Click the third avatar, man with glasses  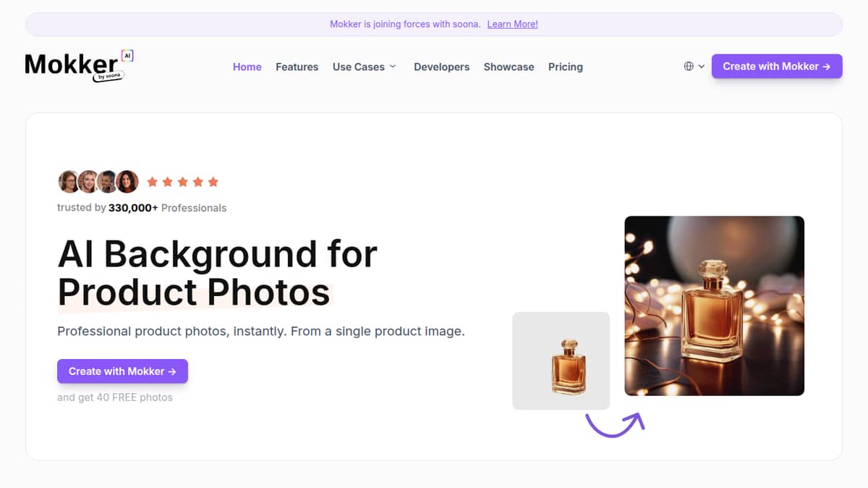click(108, 182)
